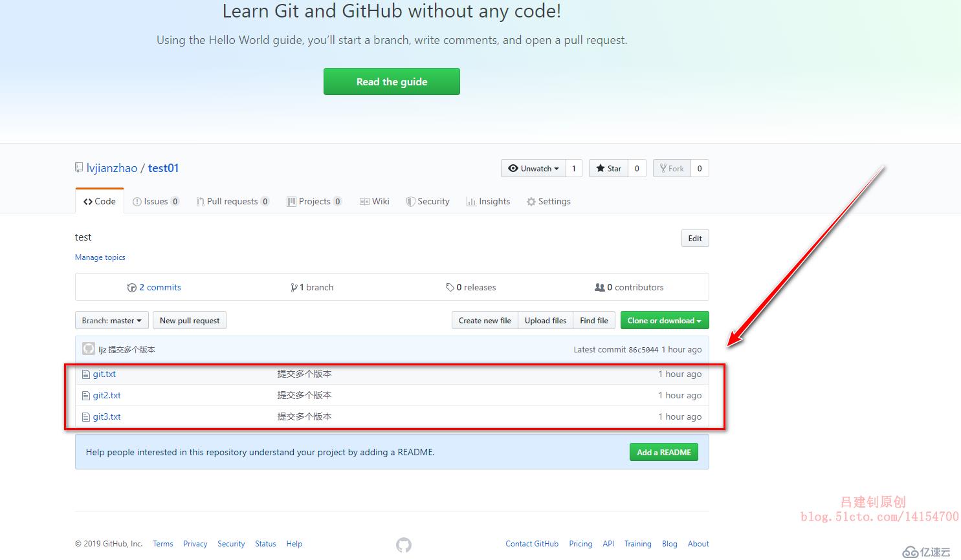Switch to the Insights tab
The width and height of the screenshot is (961, 560).
pos(488,201)
